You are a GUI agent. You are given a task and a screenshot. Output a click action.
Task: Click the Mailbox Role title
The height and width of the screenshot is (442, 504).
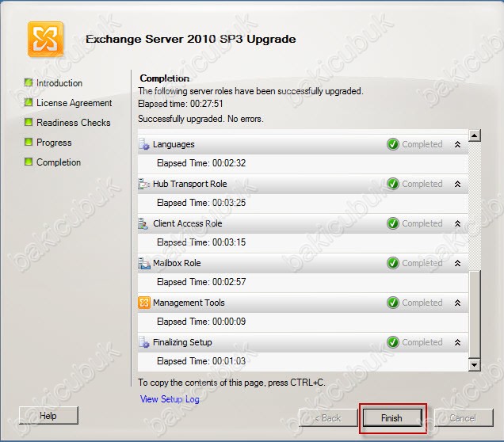tap(177, 263)
